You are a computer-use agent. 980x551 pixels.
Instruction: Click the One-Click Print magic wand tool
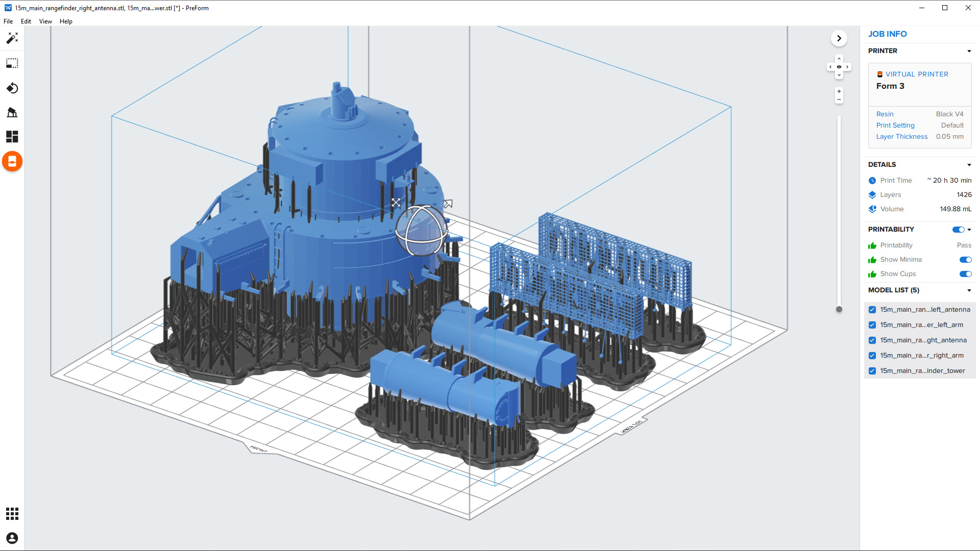tap(12, 38)
